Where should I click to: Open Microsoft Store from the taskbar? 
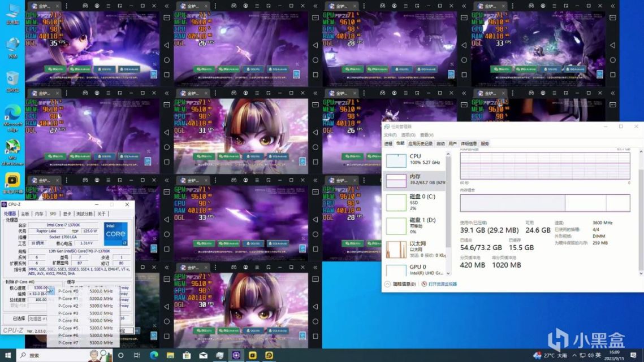pyautogui.click(x=187, y=355)
